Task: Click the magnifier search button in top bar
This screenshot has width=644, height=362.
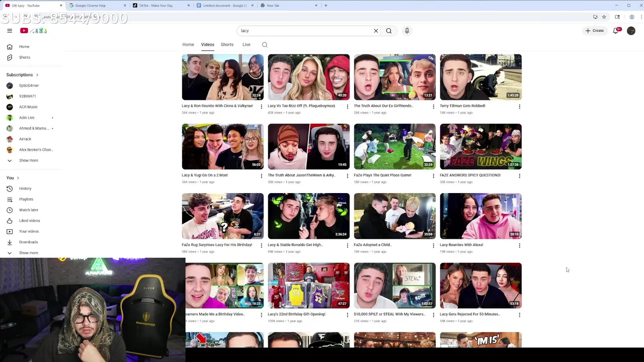Action: click(389, 31)
